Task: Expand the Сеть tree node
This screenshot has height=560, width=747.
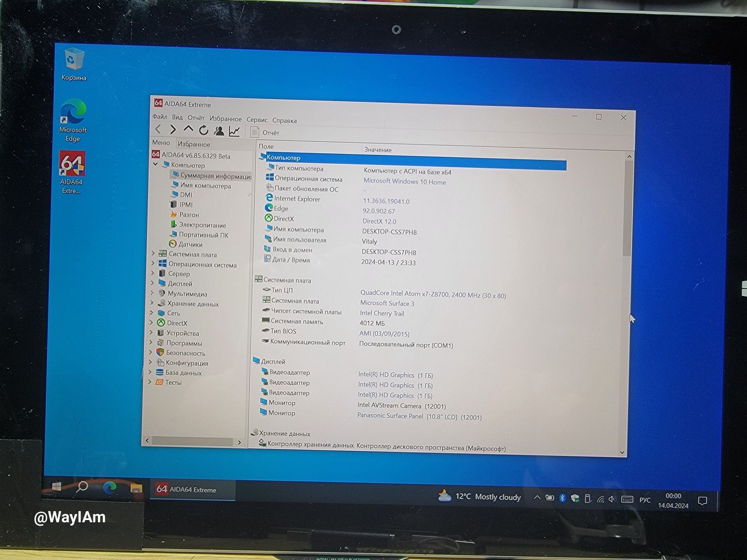Action: coord(151,312)
